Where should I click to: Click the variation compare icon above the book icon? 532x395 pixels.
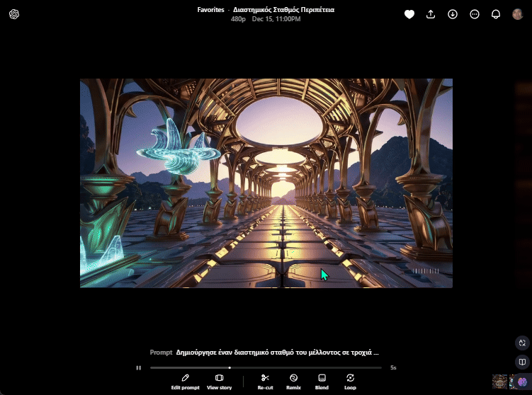tap(522, 343)
